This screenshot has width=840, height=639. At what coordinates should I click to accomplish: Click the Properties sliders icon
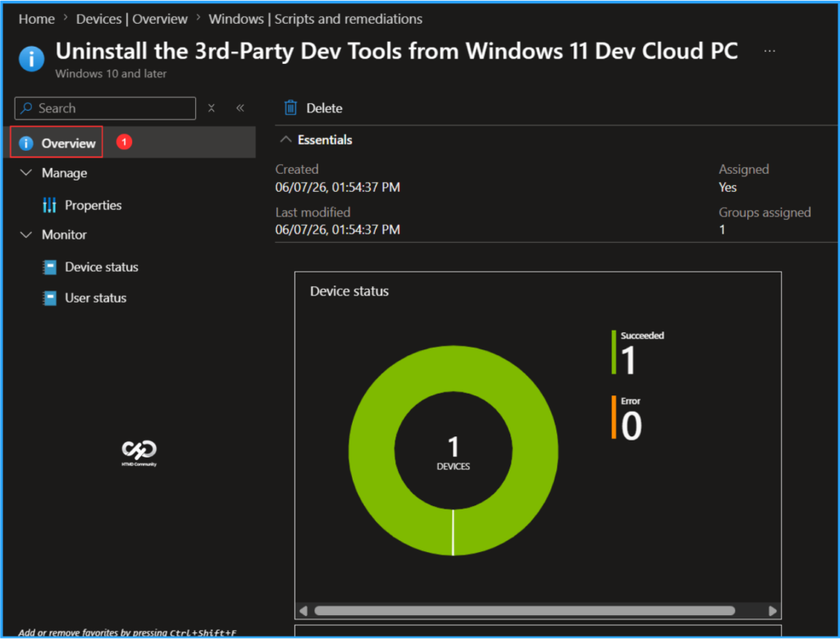(49, 204)
